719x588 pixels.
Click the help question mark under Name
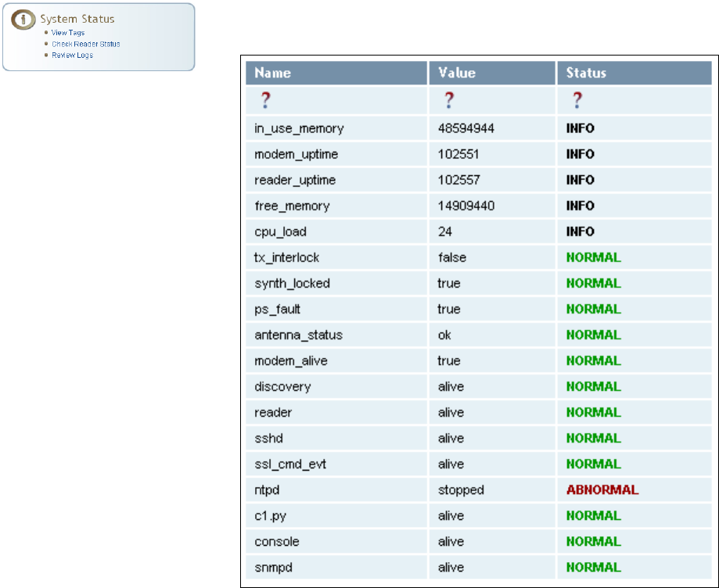(x=265, y=100)
